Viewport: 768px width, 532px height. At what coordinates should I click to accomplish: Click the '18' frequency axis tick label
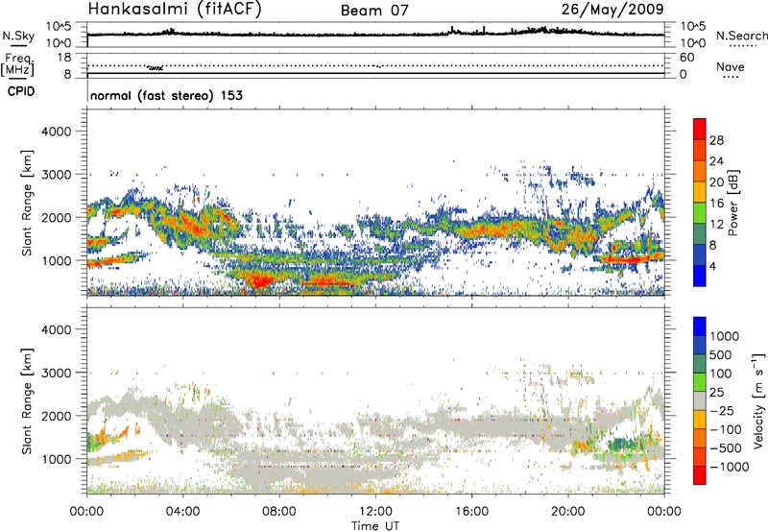pyautogui.click(x=64, y=58)
